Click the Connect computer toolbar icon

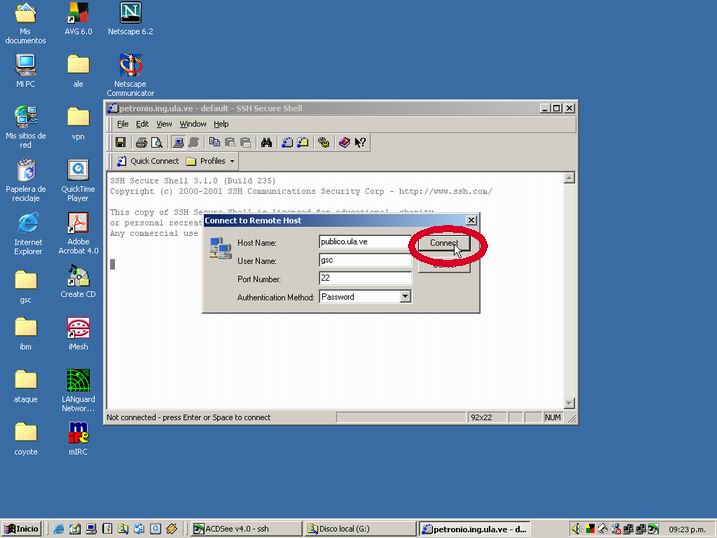[178, 143]
